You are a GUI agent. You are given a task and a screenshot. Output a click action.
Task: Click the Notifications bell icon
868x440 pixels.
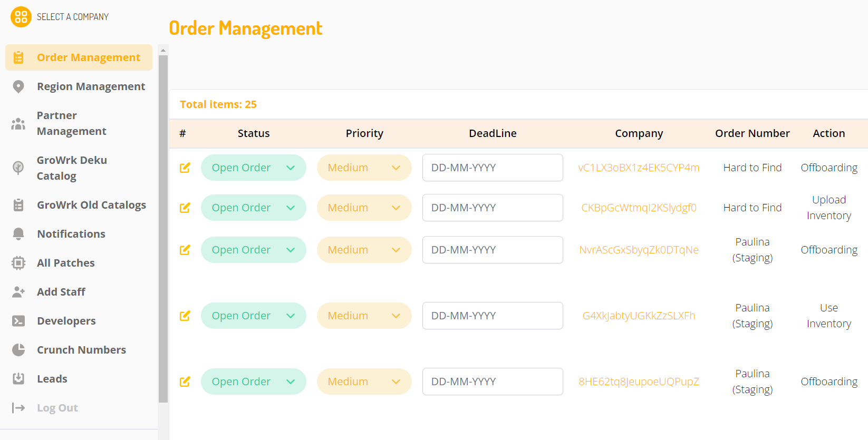(18, 234)
